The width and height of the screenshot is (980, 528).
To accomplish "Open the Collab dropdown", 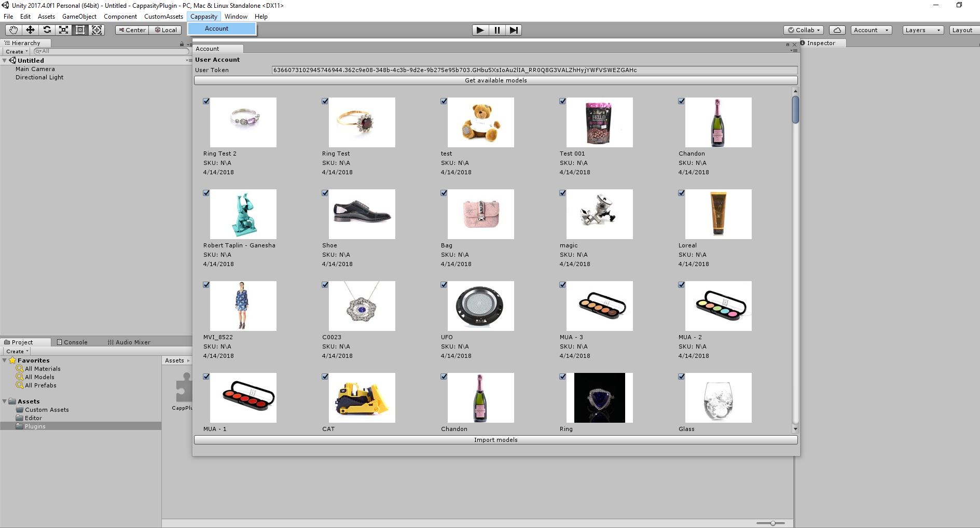I will tap(804, 30).
